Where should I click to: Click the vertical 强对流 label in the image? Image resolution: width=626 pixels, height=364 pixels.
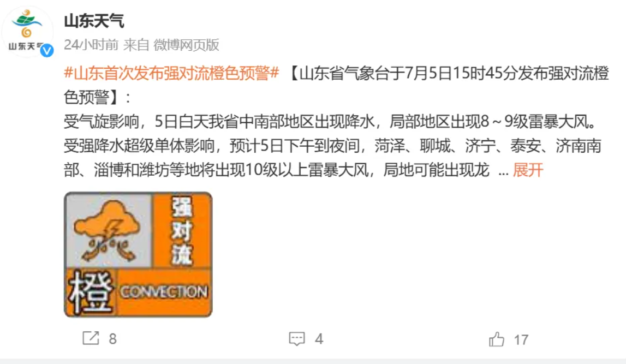(182, 230)
